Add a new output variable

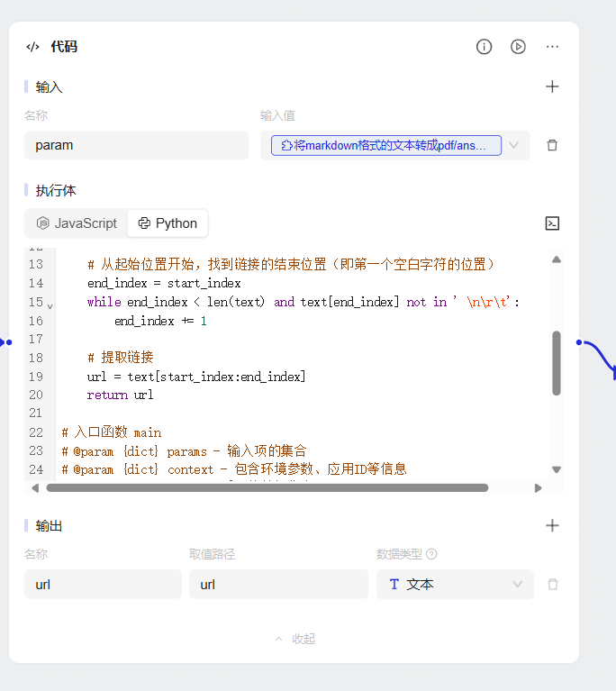click(x=552, y=526)
